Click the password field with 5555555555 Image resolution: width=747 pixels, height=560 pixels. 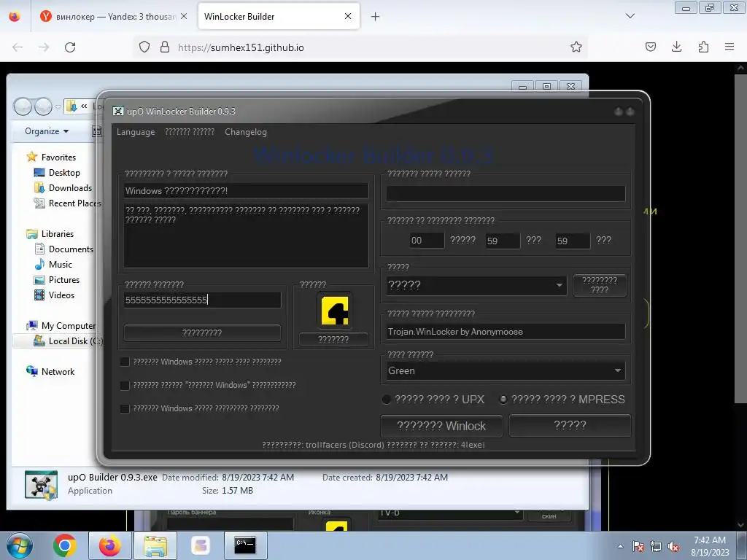click(203, 300)
